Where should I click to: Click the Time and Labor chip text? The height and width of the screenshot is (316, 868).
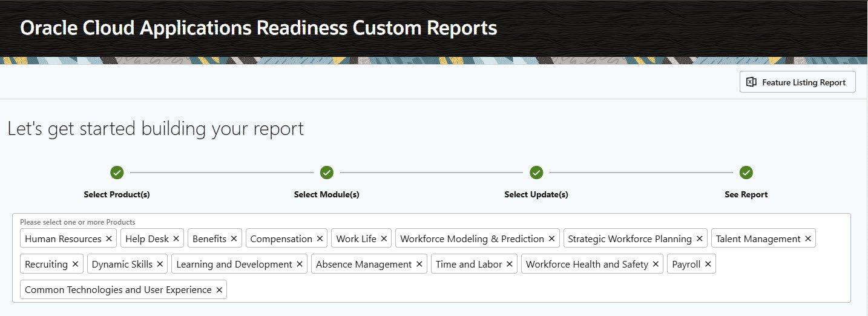pyautogui.click(x=469, y=264)
